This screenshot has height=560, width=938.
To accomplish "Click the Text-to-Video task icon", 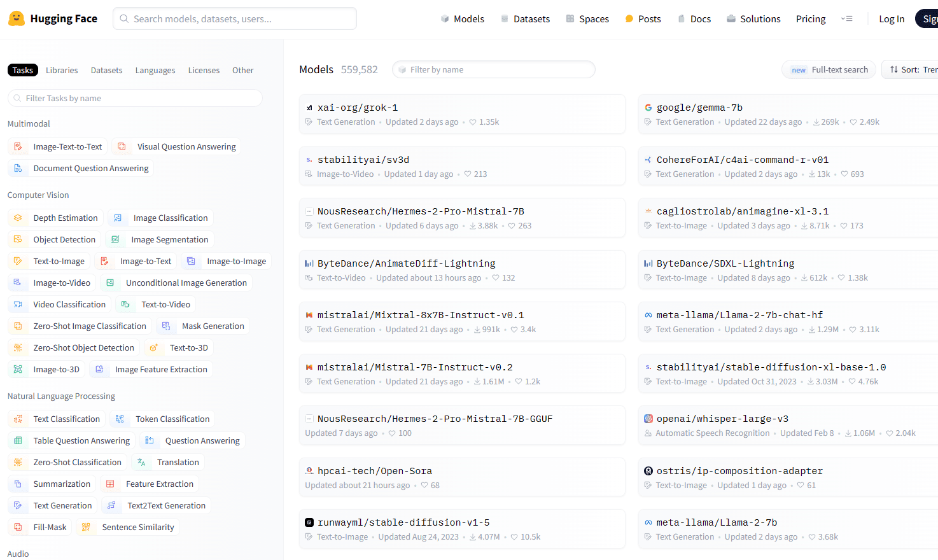I will click(x=126, y=304).
